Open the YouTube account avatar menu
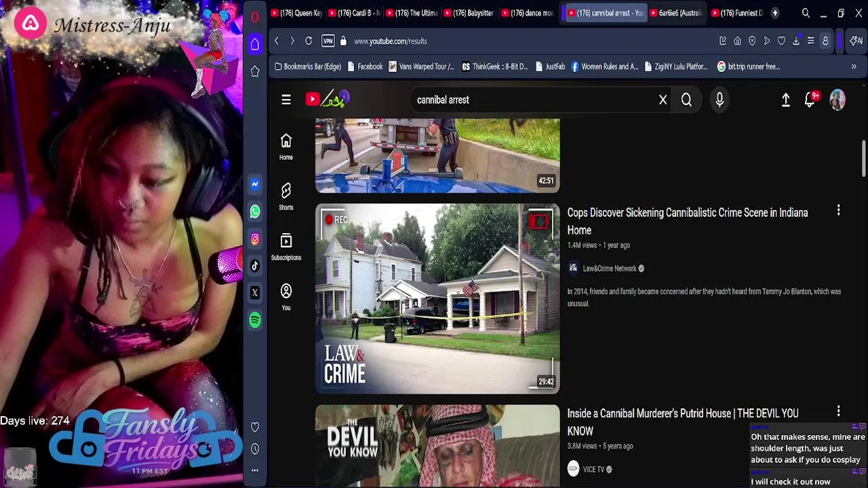Screen dimensions: 868x488 point(837,100)
